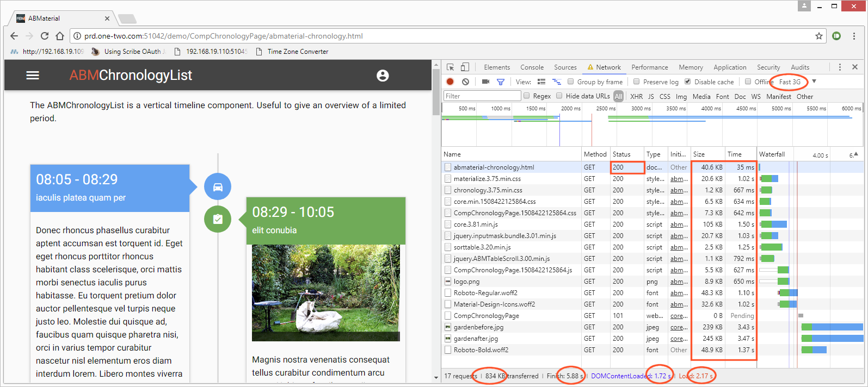
Task: Filter requests by CSS type
Action: (664, 96)
